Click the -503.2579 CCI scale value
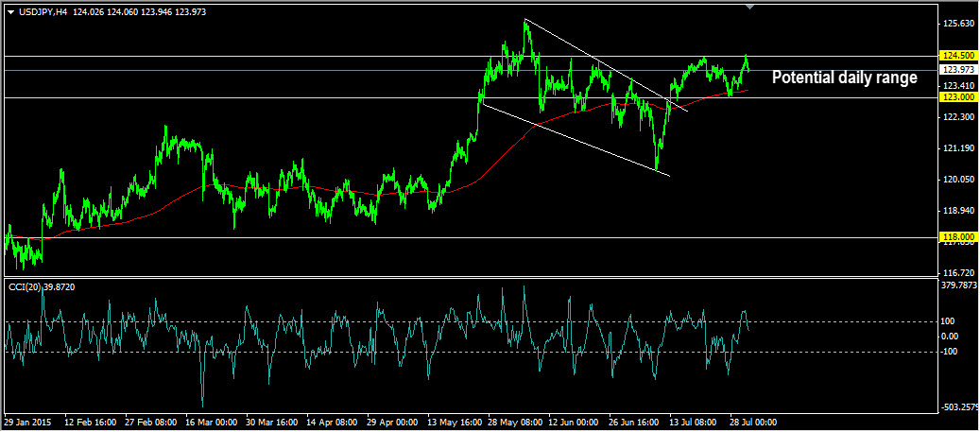Screen dimensions: 980x432 click(959, 407)
